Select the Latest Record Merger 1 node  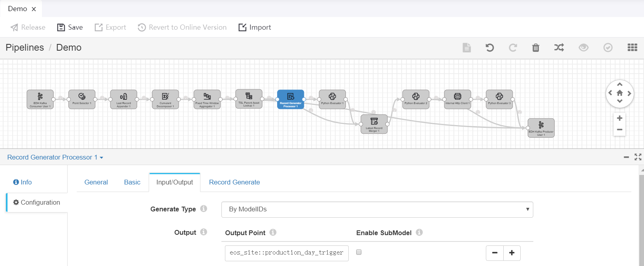(374, 124)
